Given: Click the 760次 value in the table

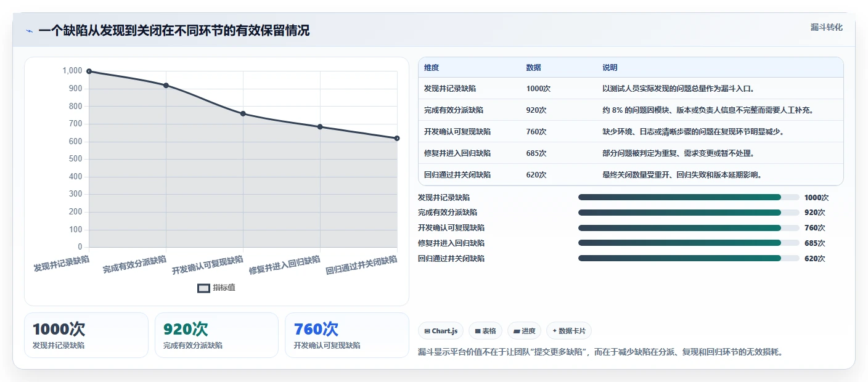Looking at the screenshot, I should point(536,132).
